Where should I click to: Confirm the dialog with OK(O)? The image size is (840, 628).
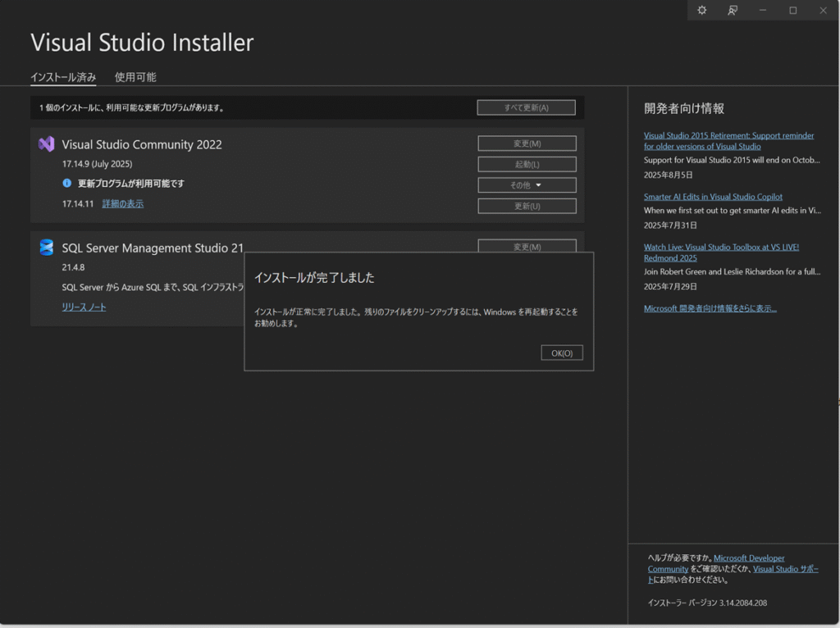562,353
